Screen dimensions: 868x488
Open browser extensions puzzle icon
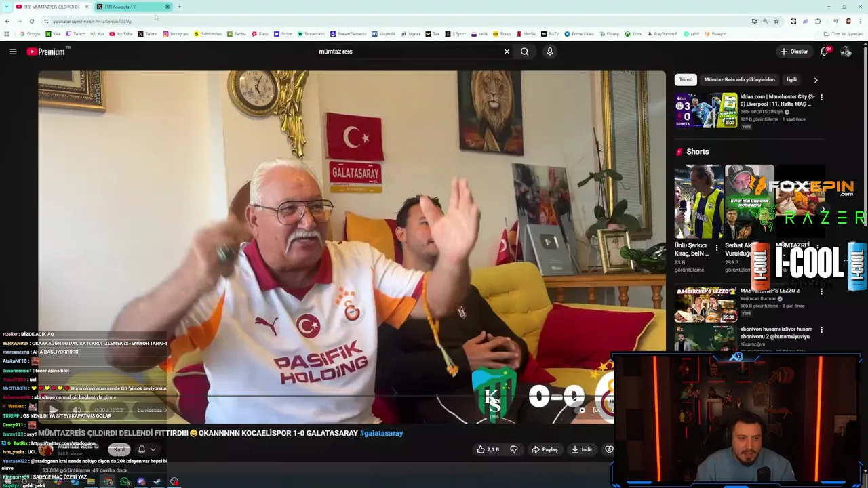pyautogui.click(x=818, y=21)
